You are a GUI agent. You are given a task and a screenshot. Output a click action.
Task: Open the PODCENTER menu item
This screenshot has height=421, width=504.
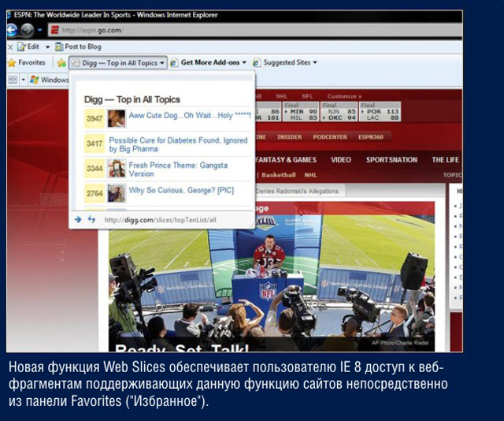click(330, 137)
